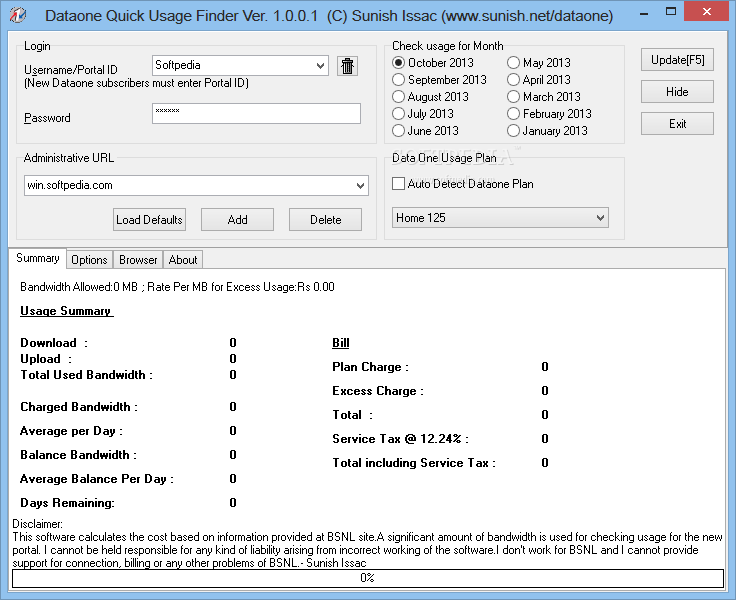Switch to the Options tab
The height and width of the screenshot is (600, 736).
pyautogui.click(x=89, y=260)
